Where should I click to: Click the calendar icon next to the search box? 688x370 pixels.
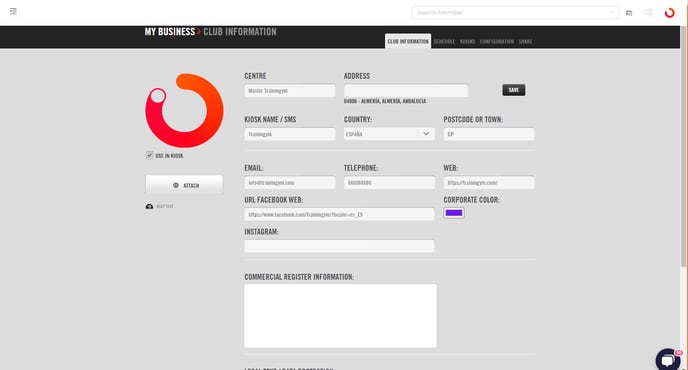tap(629, 13)
